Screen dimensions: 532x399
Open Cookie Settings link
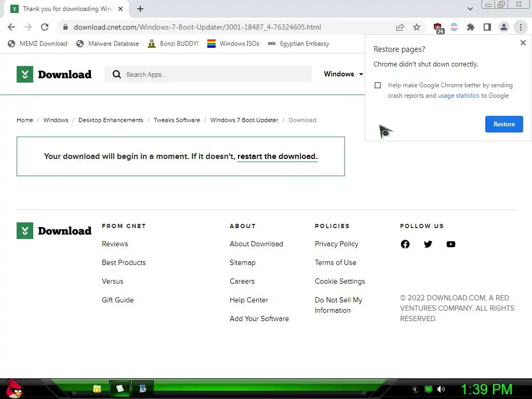click(340, 281)
